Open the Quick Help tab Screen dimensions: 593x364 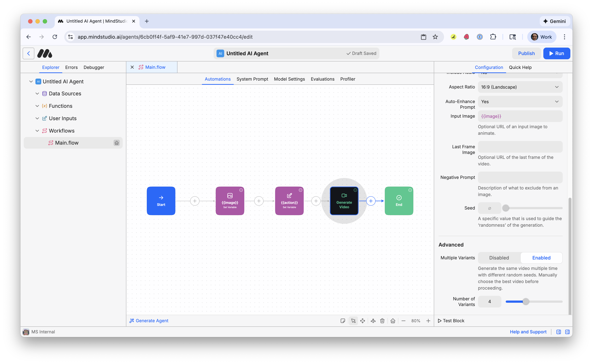[520, 67]
